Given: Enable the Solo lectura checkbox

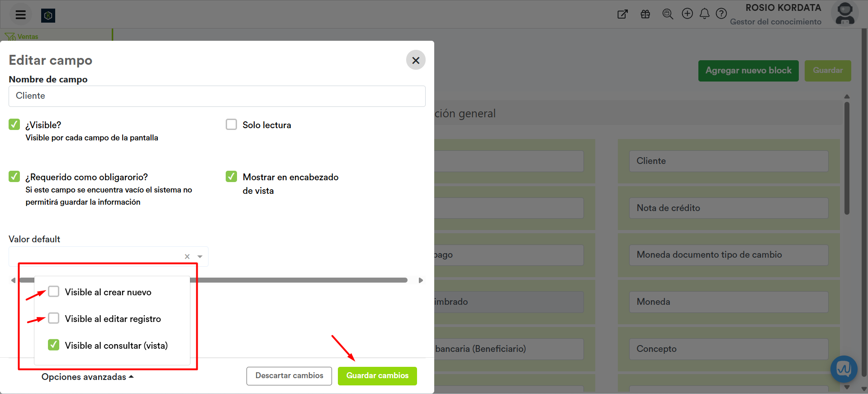Looking at the screenshot, I should [231, 125].
